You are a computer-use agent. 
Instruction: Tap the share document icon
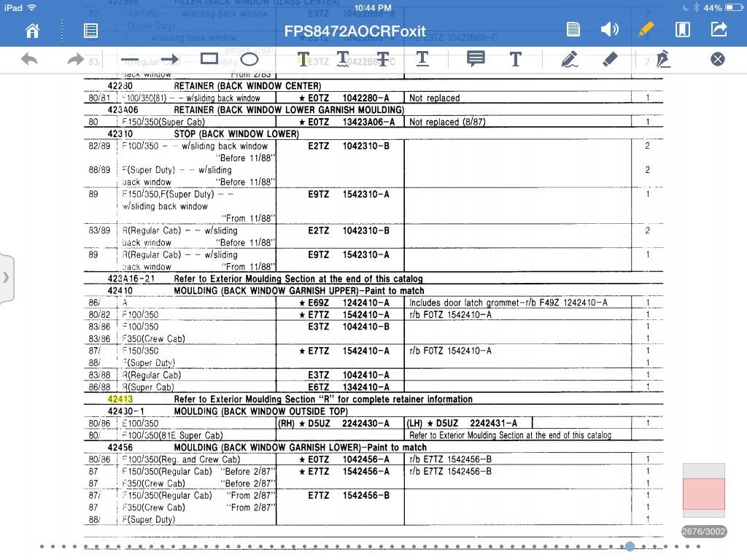point(719,30)
